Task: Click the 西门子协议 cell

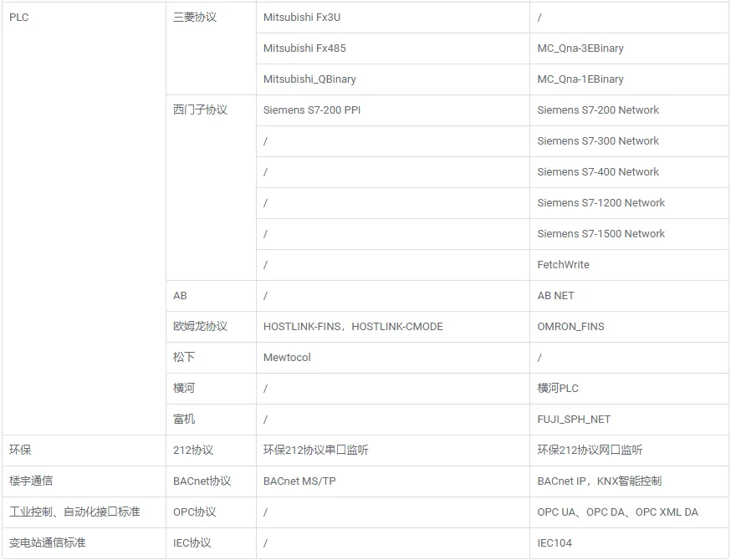Action: pos(212,188)
